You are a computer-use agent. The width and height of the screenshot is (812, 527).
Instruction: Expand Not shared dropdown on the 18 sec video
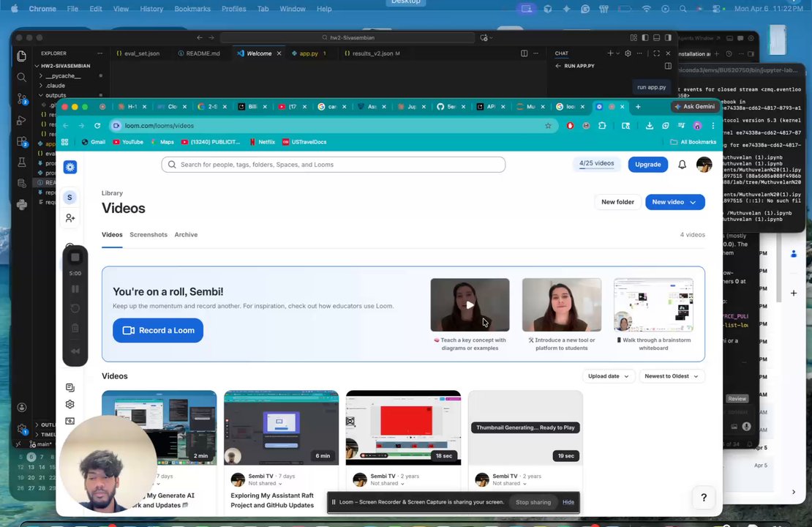[388, 484]
